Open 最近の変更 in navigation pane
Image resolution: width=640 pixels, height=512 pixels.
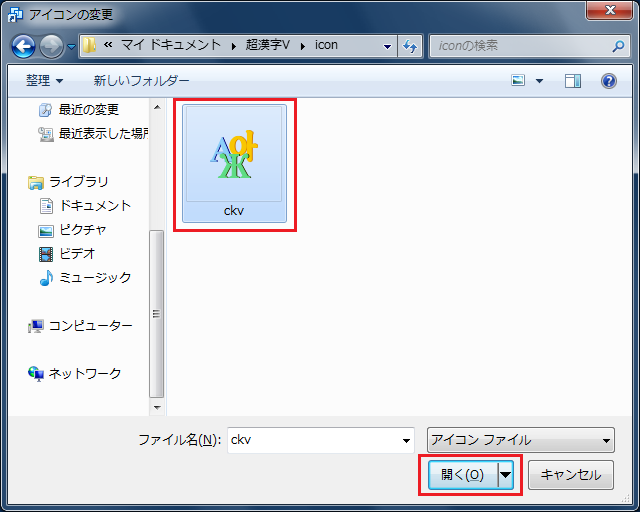coord(88,110)
